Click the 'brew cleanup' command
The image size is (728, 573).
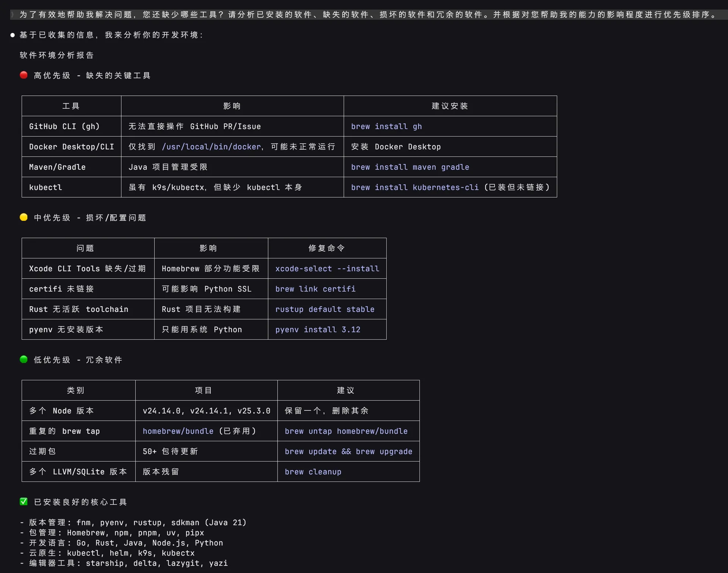click(313, 472)
